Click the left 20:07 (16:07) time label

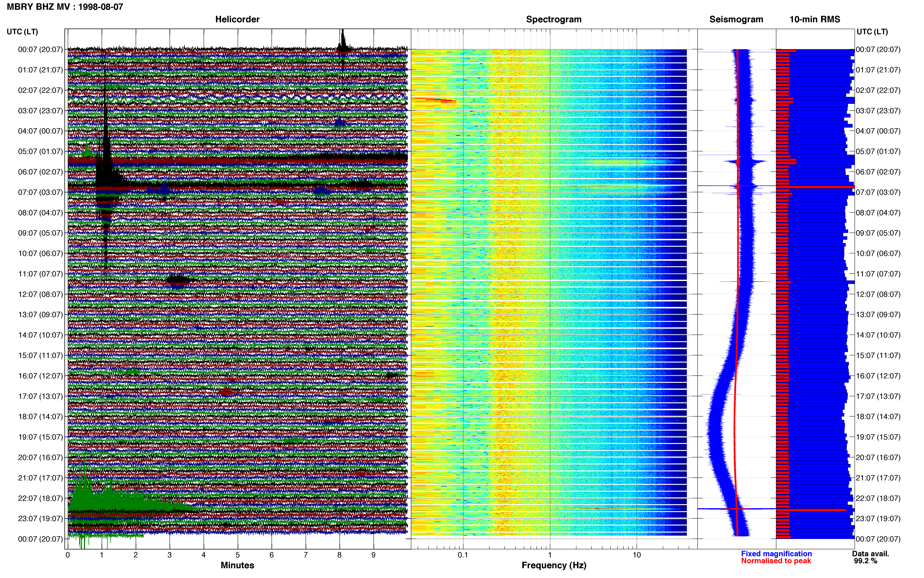tap(40, 457)
